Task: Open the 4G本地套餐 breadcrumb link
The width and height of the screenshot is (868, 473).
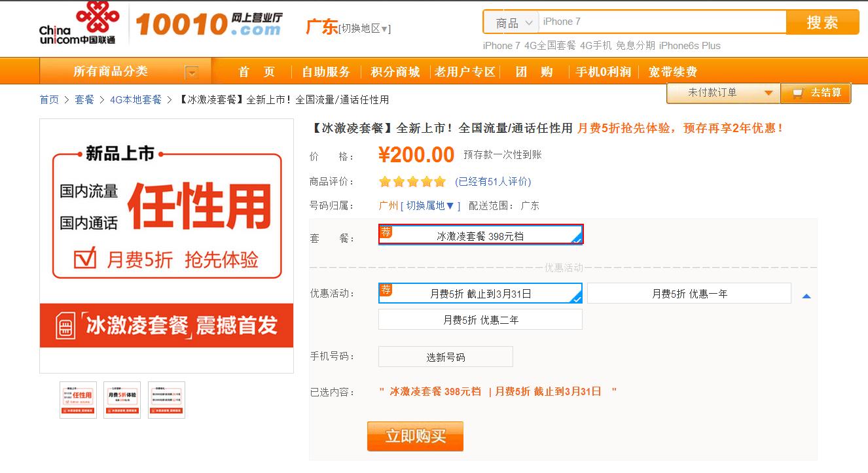Action: pyautogui.click(x=136, y=99)
